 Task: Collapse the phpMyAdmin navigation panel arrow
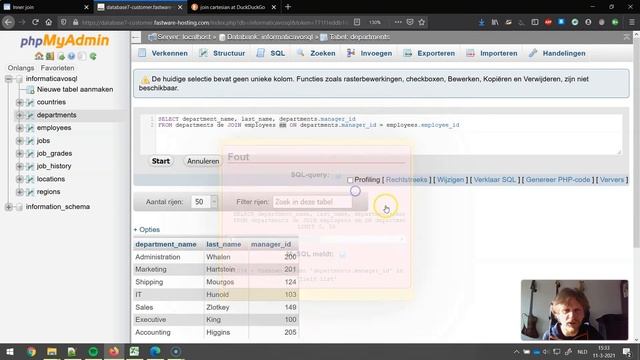(136, 38)
